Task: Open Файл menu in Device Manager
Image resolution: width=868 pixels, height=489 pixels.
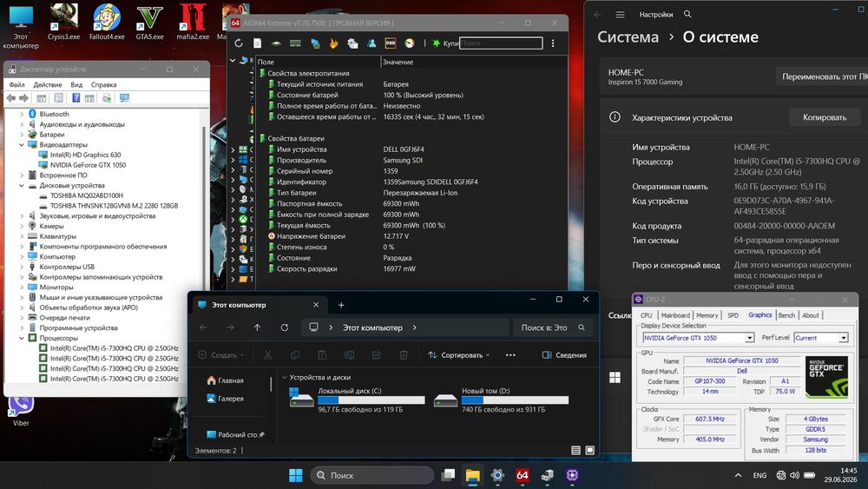Action: (16, 85)
